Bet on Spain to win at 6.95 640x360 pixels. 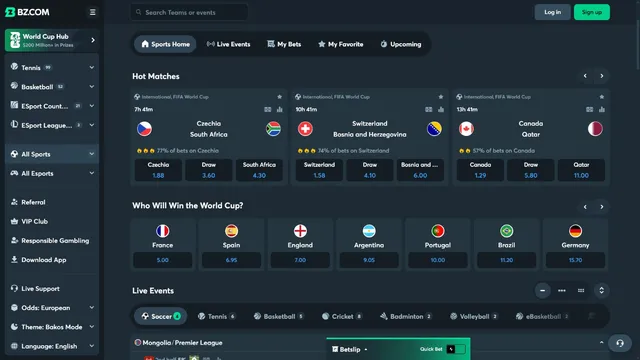(231, 260)
